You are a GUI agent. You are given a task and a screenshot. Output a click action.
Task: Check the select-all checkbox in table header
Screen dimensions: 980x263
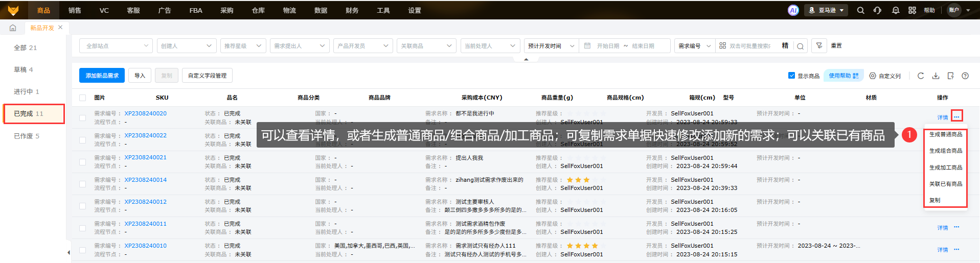coord(82,98)
